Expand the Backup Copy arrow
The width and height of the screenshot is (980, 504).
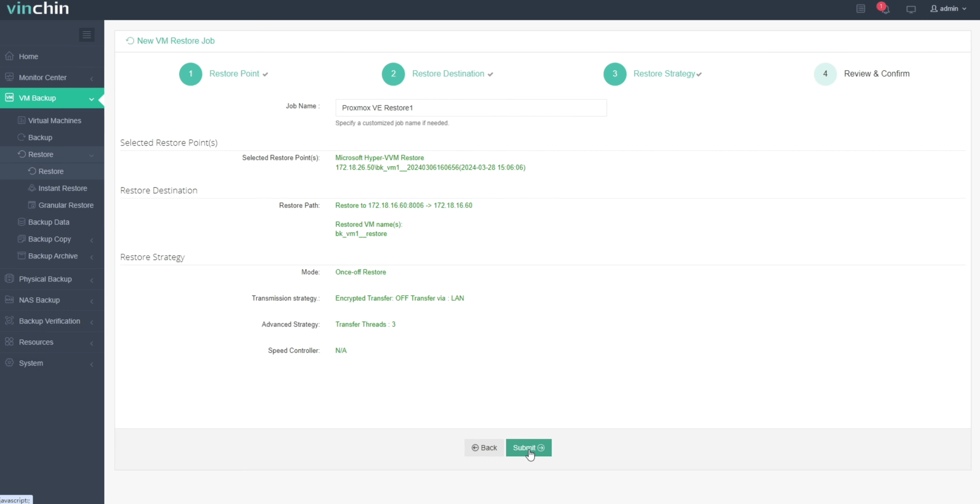click(92, 240)
